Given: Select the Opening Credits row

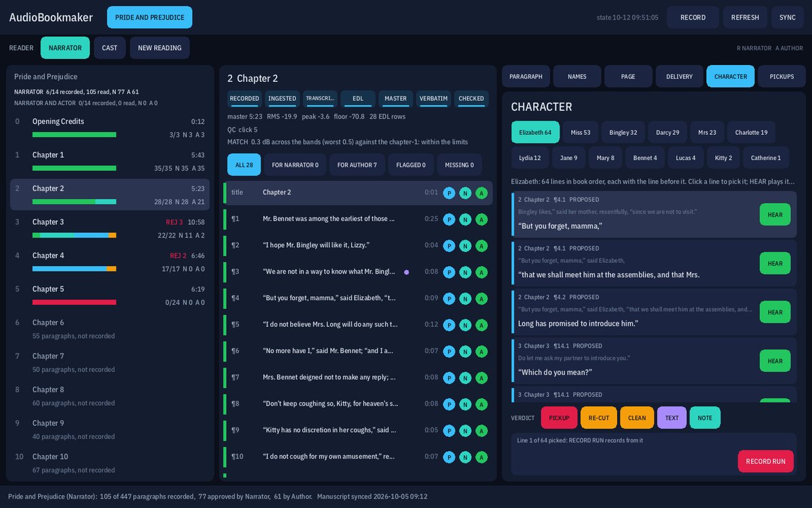Looking at the screenshot, I should (x=110, y=127).
